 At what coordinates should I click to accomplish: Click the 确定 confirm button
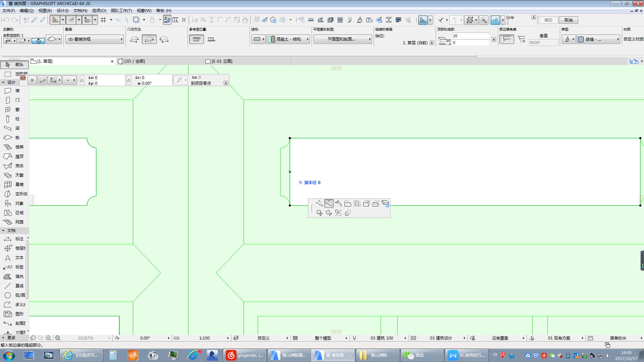[x=548, y=20]
